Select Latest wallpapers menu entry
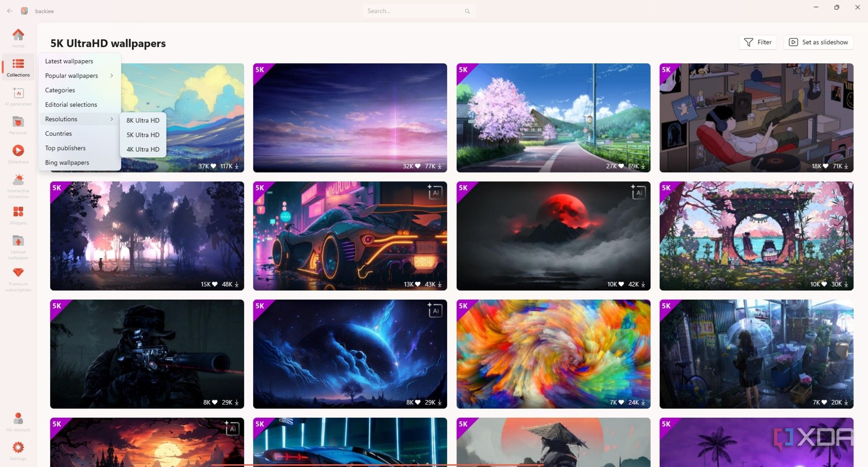The width and height of the screenshot is (868, 467). 80,61
